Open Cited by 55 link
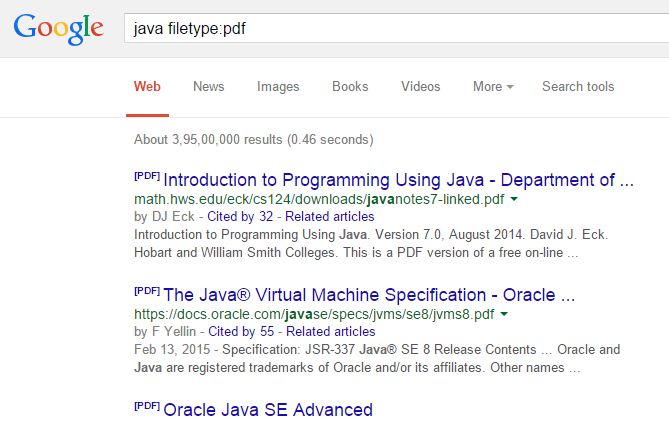The width and height of the screenshot is (669, 421). click(x=241, y=332)
